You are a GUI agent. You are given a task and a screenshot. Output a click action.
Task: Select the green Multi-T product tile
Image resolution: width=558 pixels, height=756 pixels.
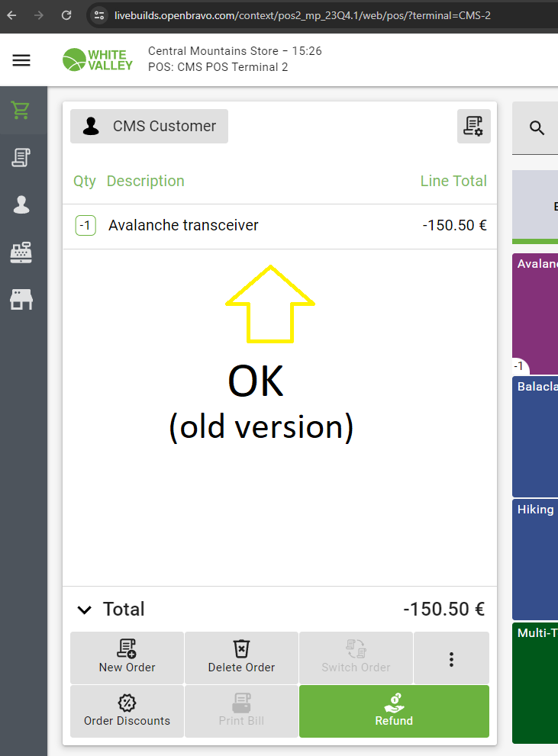[535, 684]
